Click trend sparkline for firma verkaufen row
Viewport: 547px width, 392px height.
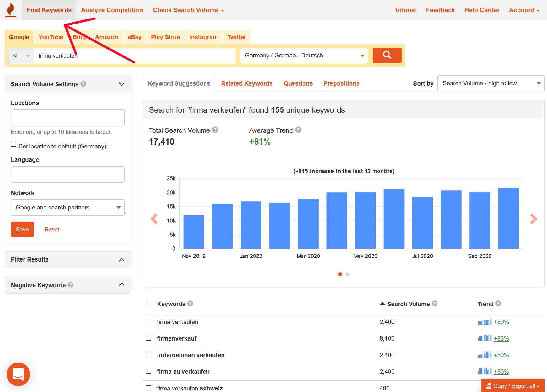(485, 322)
